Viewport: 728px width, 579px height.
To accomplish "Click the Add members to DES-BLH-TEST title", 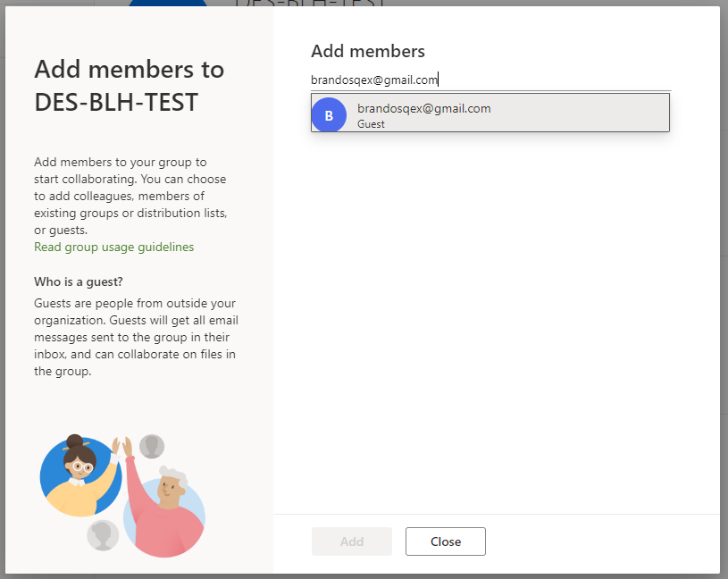I will pyautogui.click(x=129, y=86).
